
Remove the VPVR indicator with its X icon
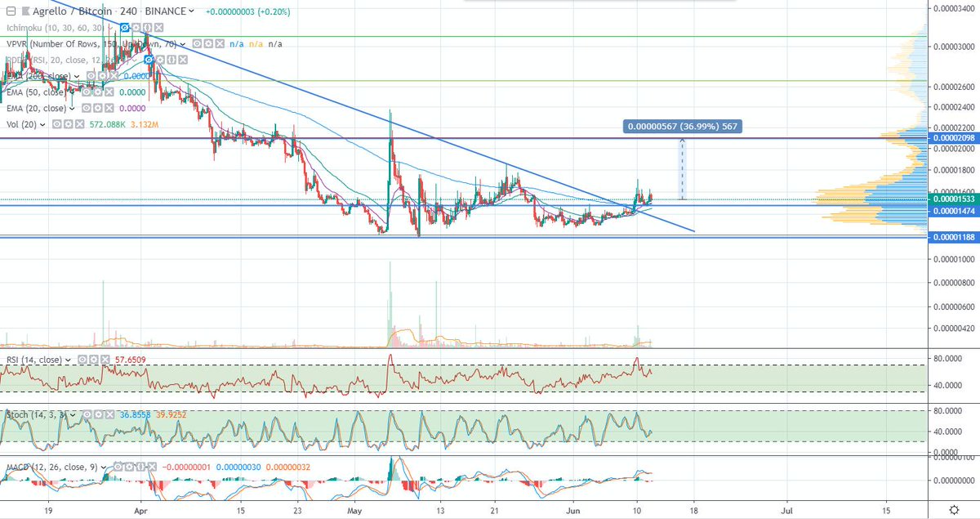point(218,44)
